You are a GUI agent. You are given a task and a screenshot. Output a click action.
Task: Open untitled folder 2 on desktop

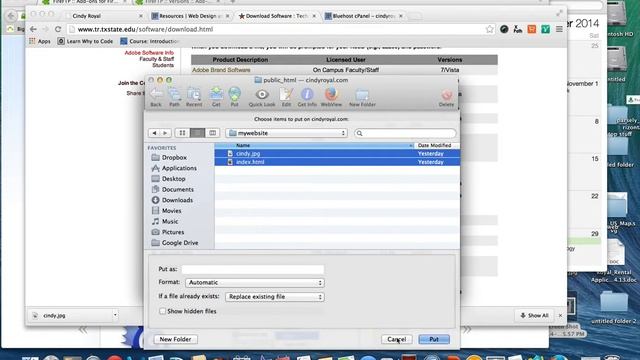(613, 308)
